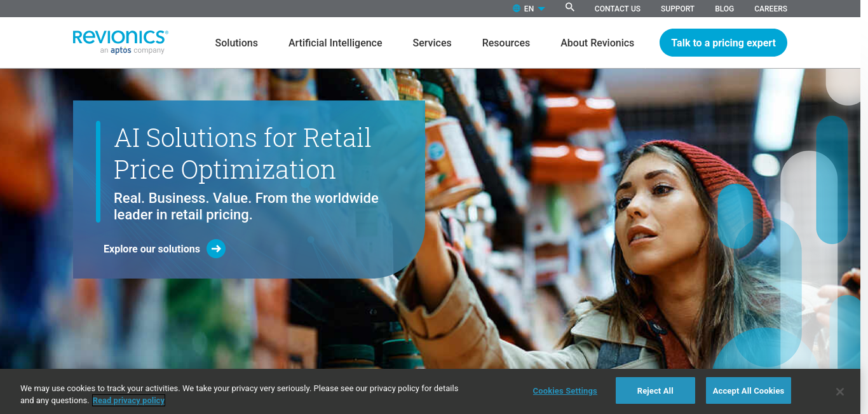This screenshot has height=414, width=868.
Task: Click the Talk to a pricing expert button
Action: (x=723, y=43)
